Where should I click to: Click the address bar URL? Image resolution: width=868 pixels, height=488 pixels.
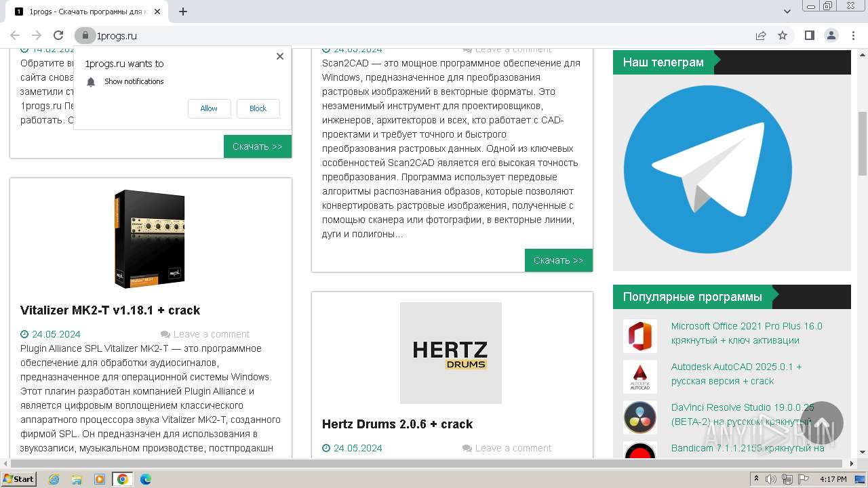[117, 36]
